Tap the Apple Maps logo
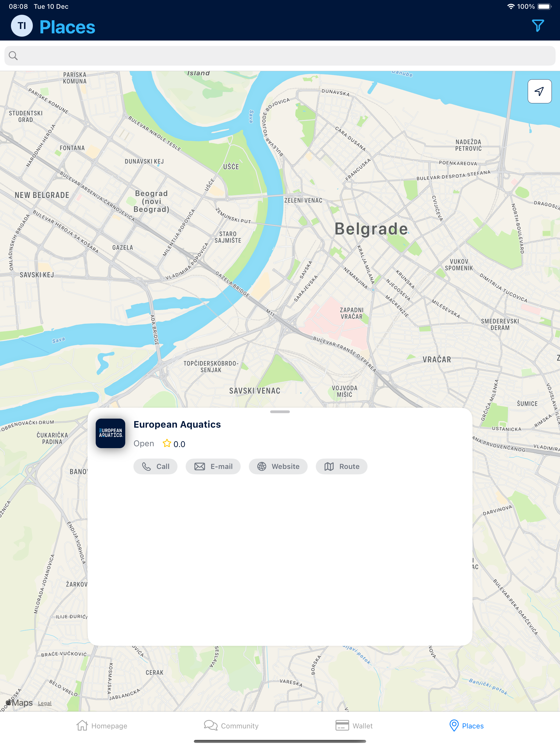This screenshot has width=560, height=747. point(19,703)
